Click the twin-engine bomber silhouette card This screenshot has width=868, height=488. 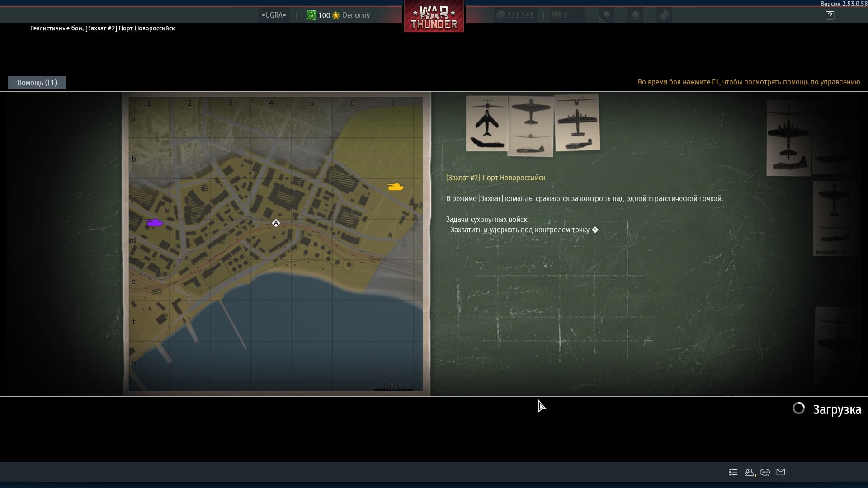coord(577,122)
